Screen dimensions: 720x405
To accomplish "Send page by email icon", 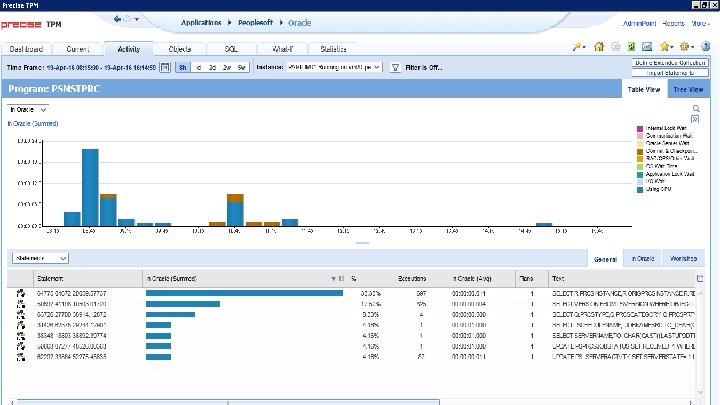I will (x=647, y=46).
